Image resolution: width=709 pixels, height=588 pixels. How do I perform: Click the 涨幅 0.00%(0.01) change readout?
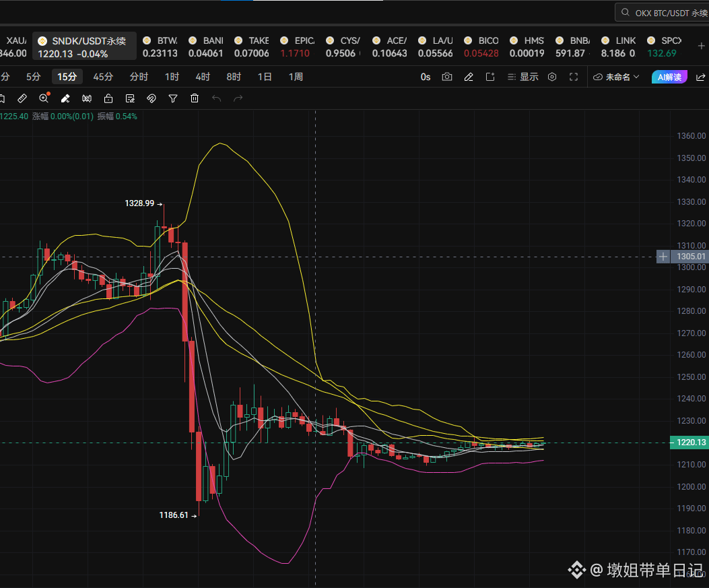tap(63, 117)
